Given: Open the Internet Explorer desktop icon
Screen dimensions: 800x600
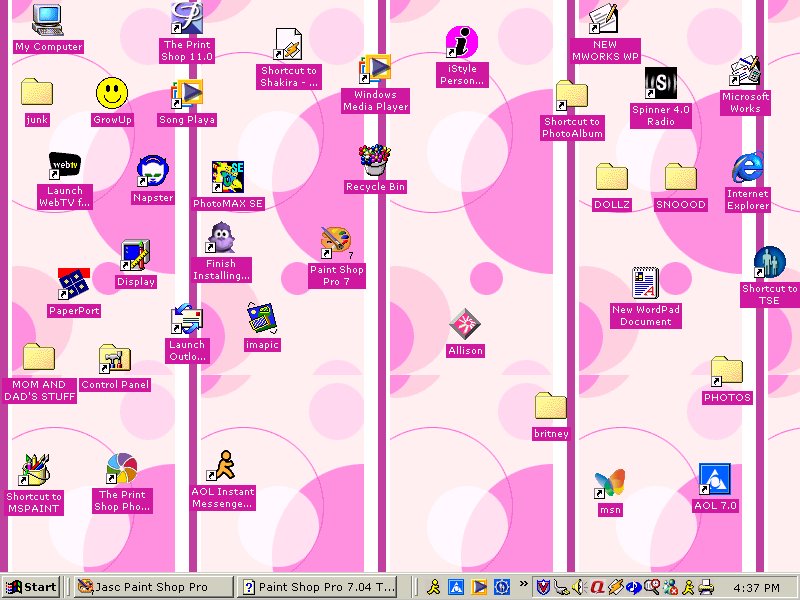Looking at the screenshot, I should [x=747, y=168].
